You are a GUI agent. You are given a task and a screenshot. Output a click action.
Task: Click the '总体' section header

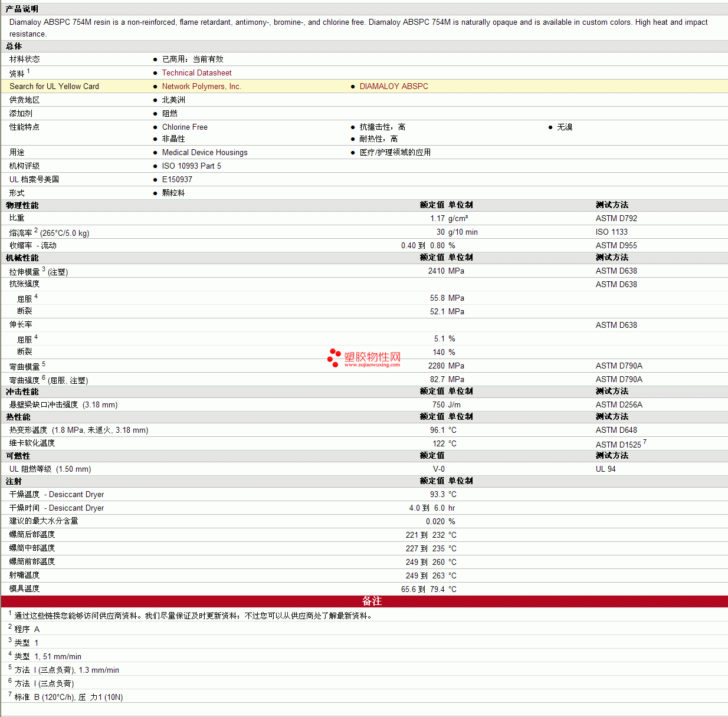point(14,46)
